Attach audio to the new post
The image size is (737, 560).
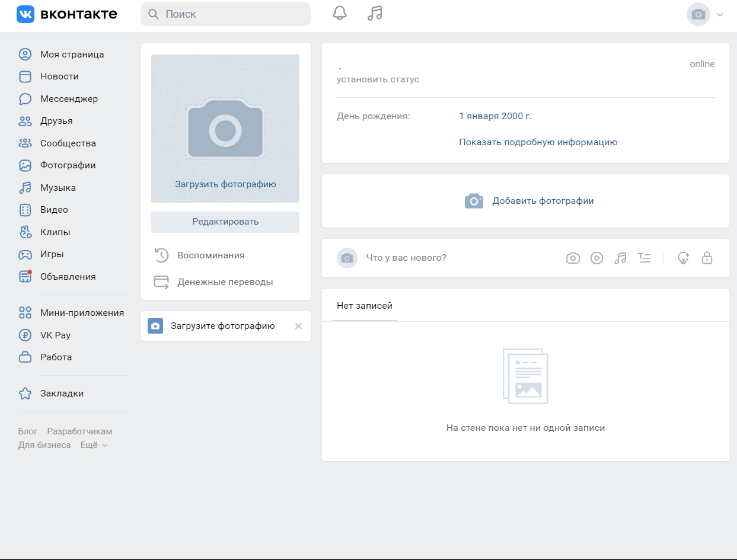620,258
